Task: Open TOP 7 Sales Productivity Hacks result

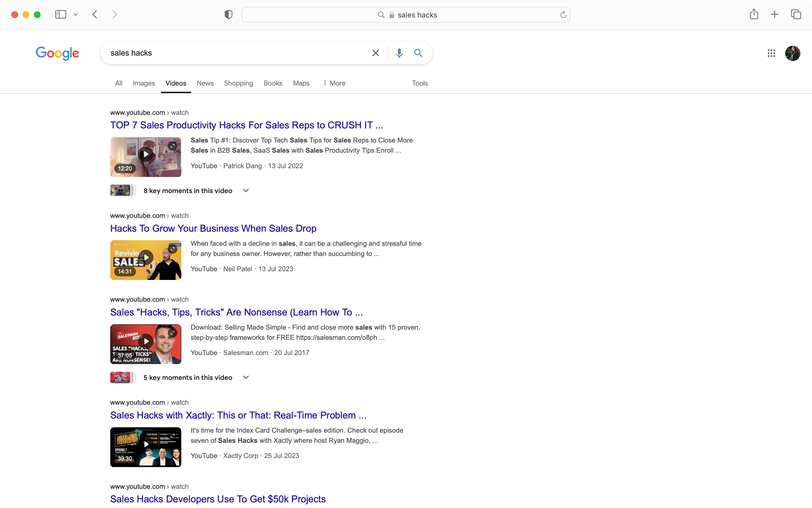Action: tap(246, 125)
